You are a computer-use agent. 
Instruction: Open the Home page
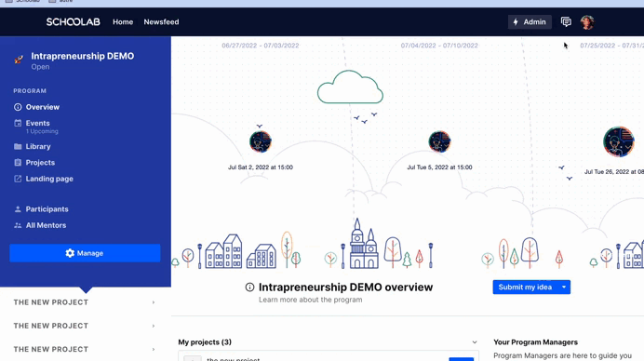pos(123,21)
